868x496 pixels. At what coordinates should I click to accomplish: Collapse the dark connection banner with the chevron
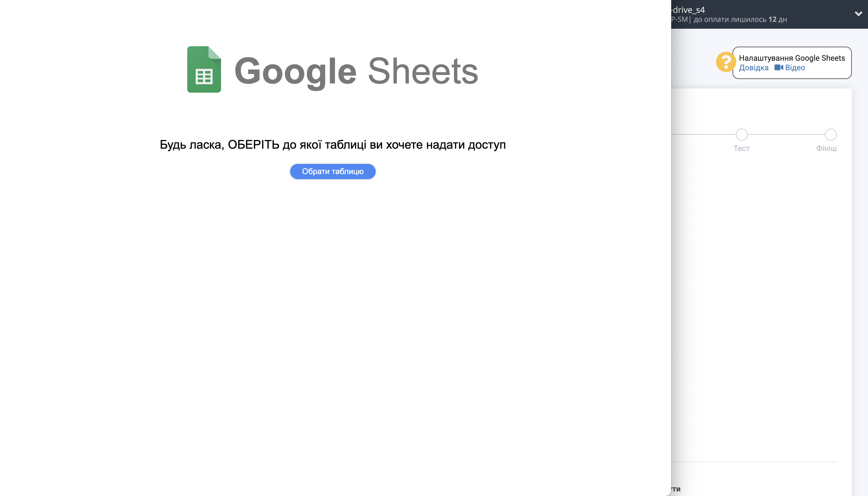click(859, 14)
